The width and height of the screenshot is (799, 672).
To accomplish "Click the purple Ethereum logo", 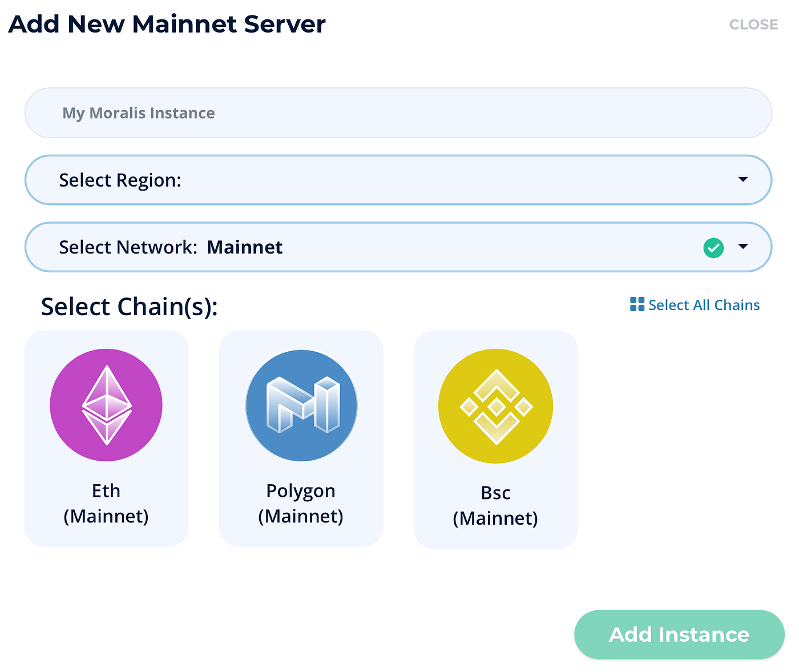I will 106,405.
